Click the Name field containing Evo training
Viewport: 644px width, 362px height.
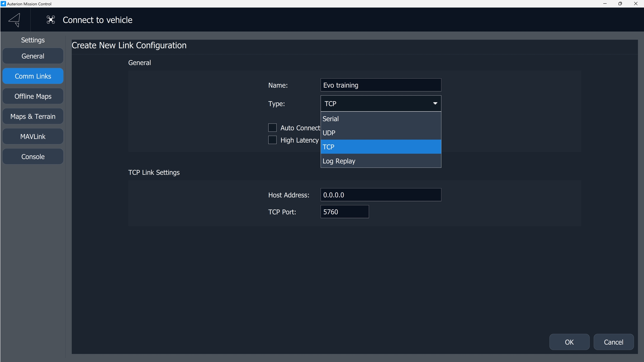click(380, 85)
